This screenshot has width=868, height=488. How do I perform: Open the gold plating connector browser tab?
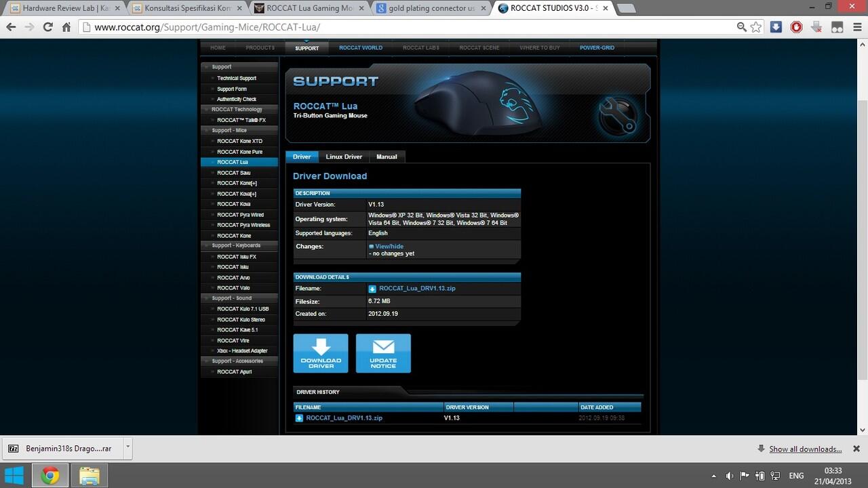pyautogui.click(x=429, y=8)
